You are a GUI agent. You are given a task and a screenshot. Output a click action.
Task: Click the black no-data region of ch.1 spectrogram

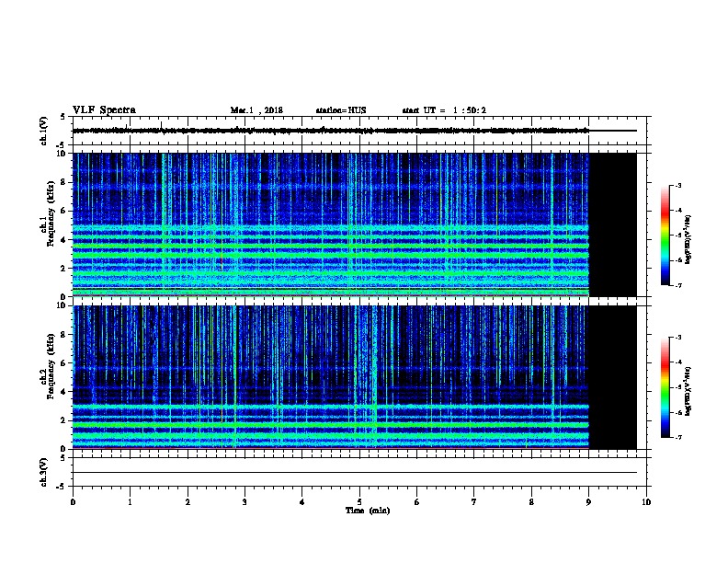tap(613, 224)
